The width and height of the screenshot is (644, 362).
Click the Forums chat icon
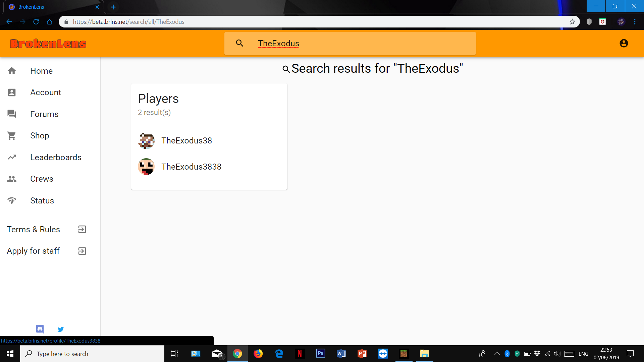click(12, 114)
